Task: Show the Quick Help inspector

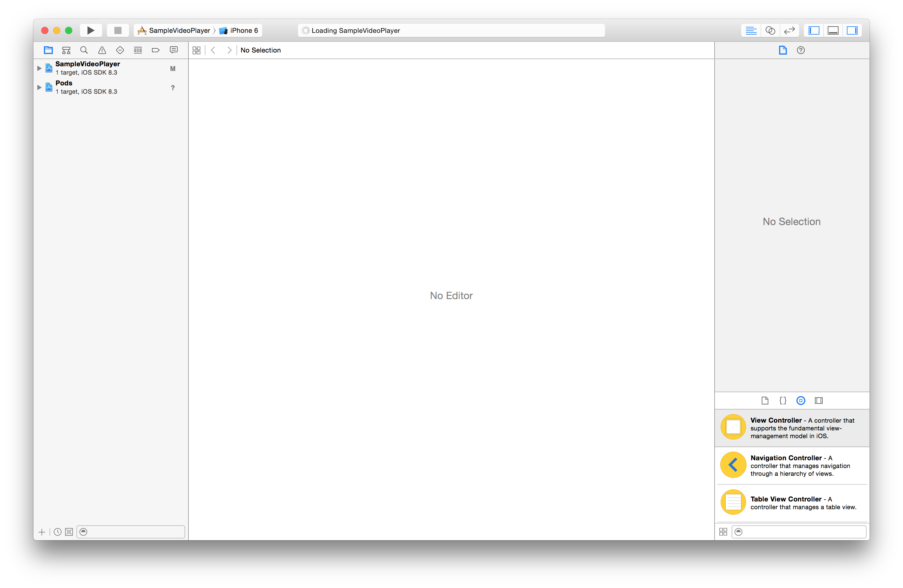Action: point(801,50)
